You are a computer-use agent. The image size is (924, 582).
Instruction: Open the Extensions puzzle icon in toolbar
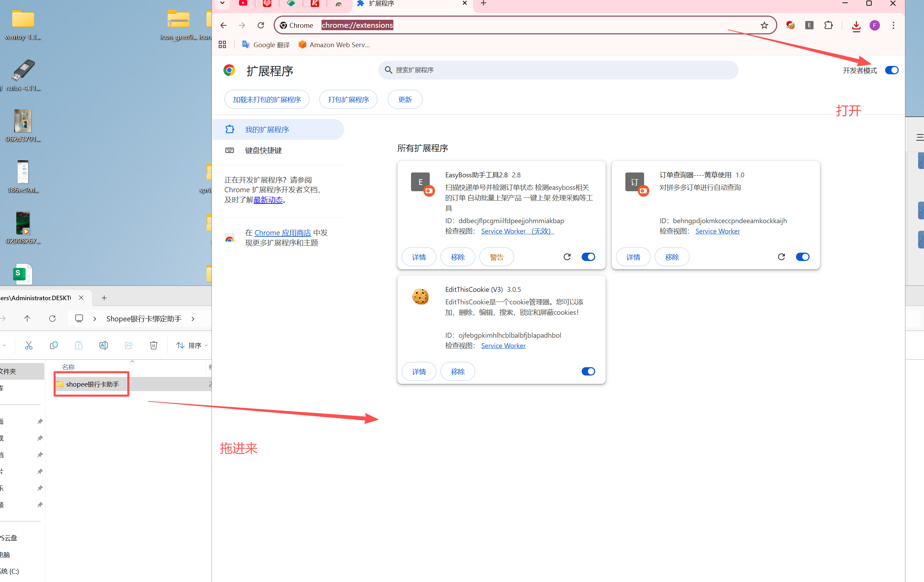pos(828,25)
